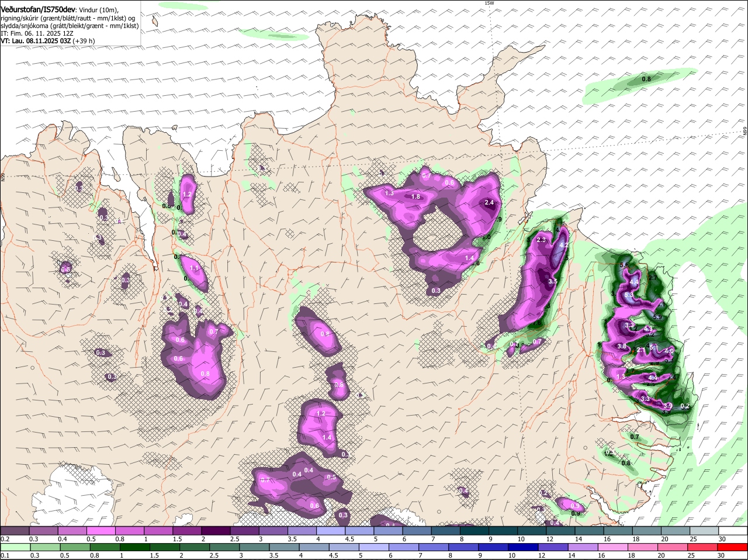The width and height of the screenshot is (748, 560).
Task: Select the upper legend lavender swatch labelled 4.5
Action: (x=359, y=531)
